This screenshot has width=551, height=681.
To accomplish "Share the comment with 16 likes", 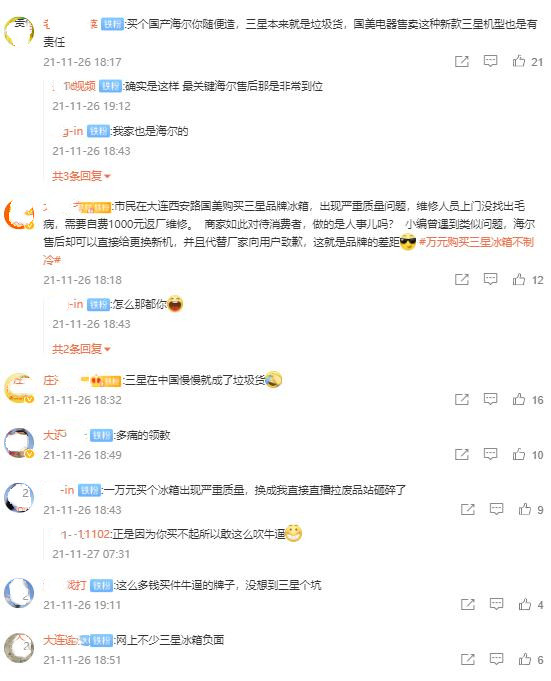I will (x=462, y=399).
